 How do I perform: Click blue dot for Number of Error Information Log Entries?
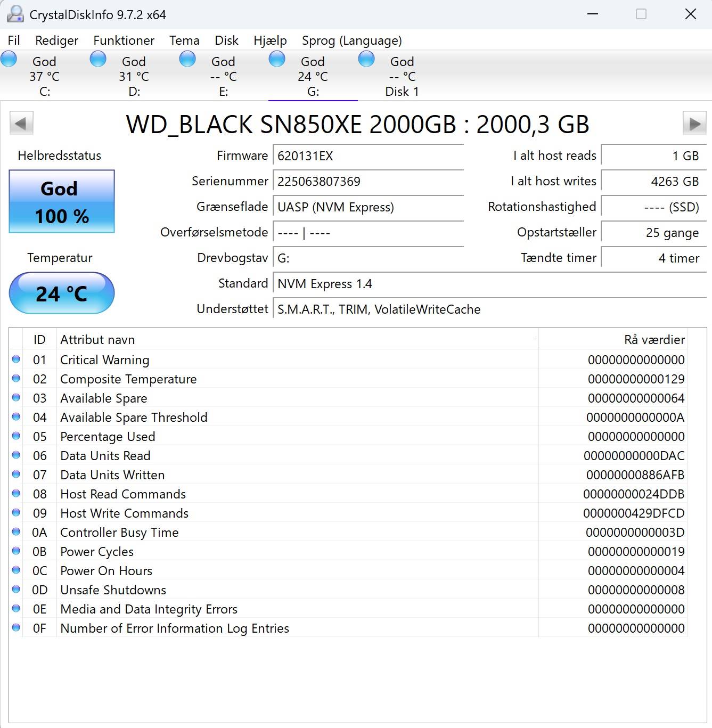click(16, 628)
